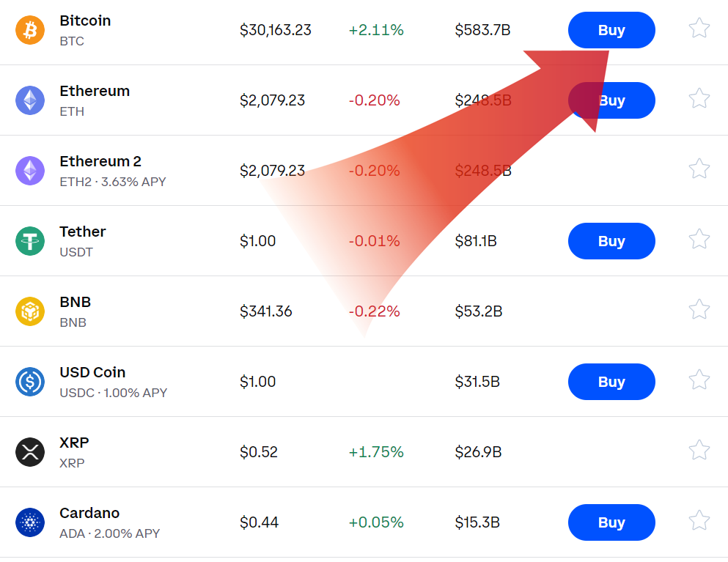Click the BNB logo icon

[x=30, y=311]
